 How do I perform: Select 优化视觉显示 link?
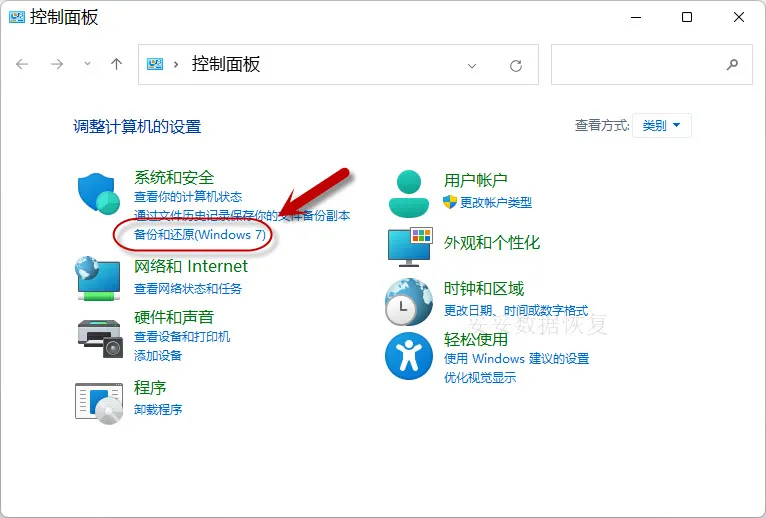coord(480,377)
